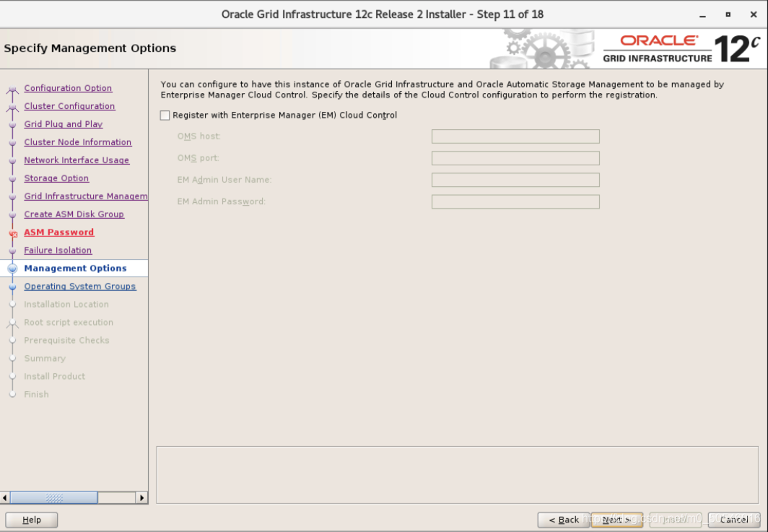Open Cluster Configuration step

coord(69,106)
